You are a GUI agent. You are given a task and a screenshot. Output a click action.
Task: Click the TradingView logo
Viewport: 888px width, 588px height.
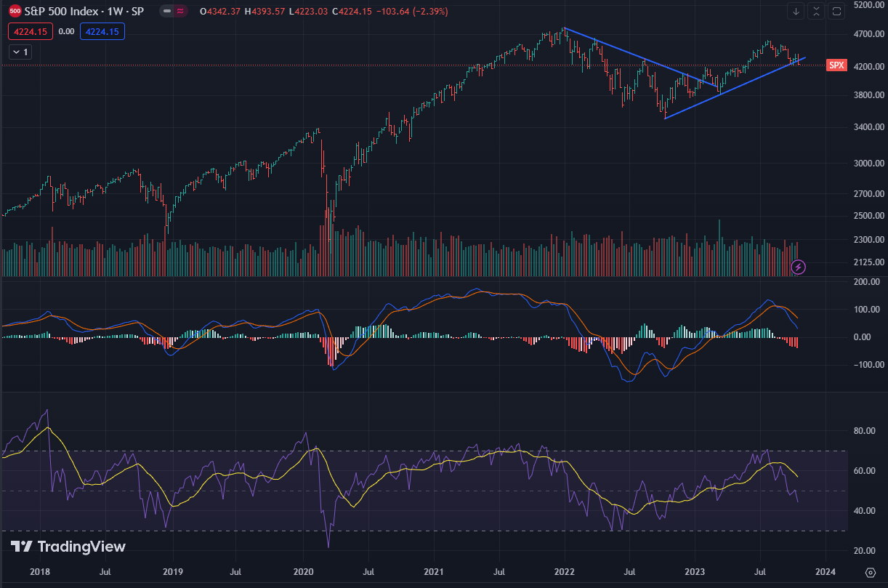click(65, 546)
